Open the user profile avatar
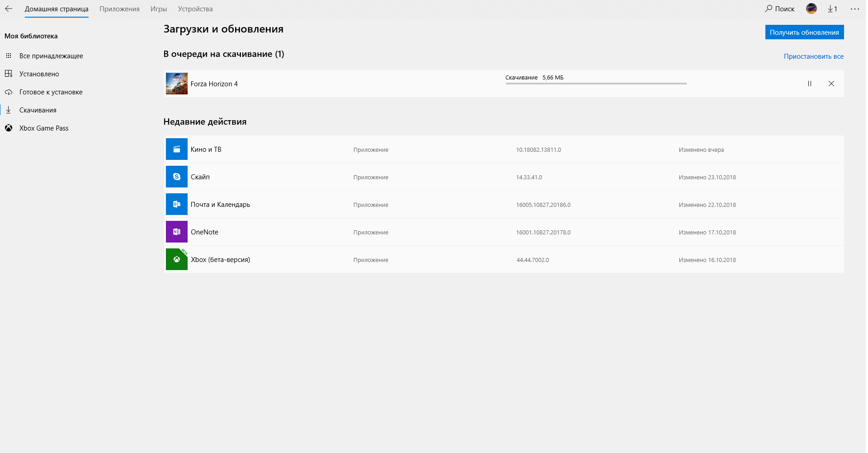Viewport: 868px width, 453px height. click(x=811, y=9)
